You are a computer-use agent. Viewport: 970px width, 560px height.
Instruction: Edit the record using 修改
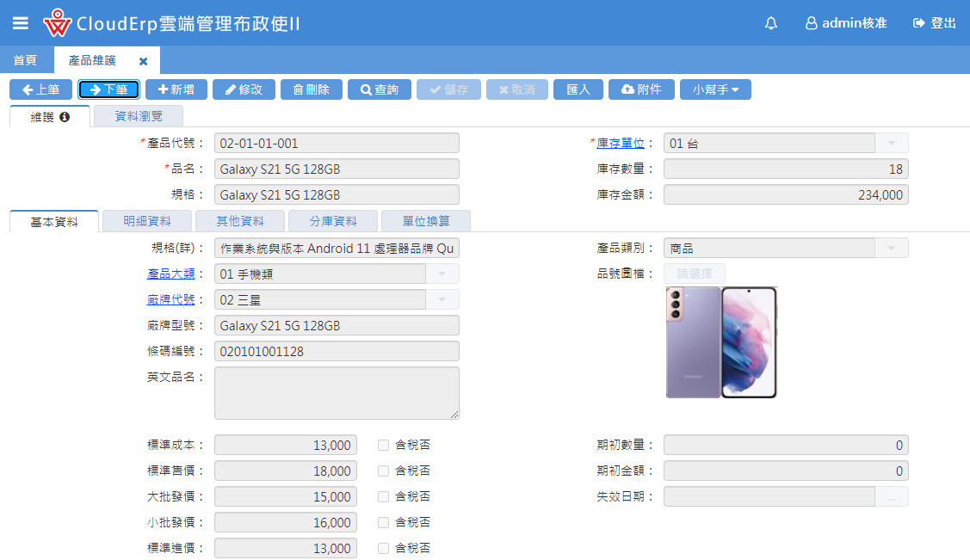click(244, 89)
